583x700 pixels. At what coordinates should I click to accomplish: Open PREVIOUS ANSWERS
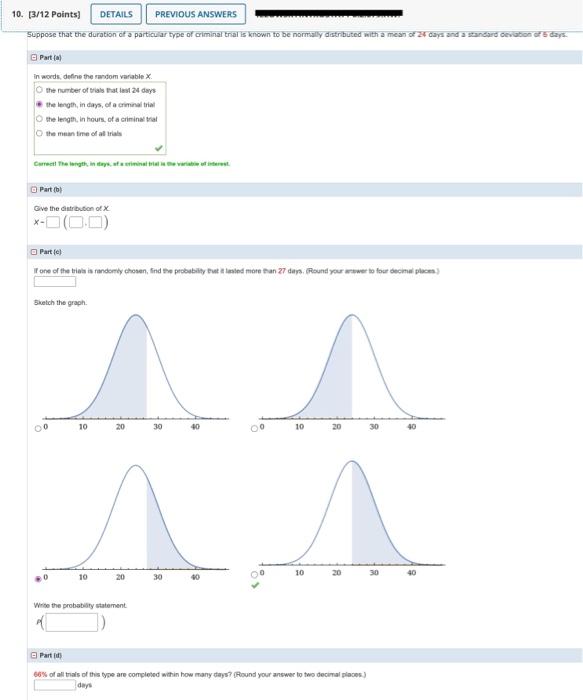196,14
